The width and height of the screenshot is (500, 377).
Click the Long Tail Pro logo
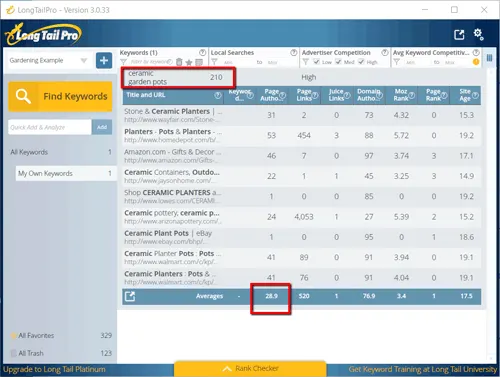43,35
